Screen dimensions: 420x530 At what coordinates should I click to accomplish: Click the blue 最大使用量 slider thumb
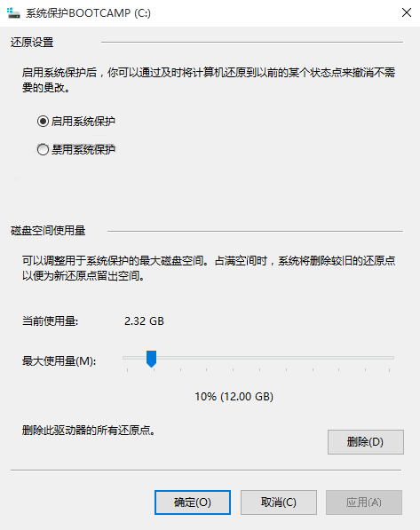(x=151, y=359)
